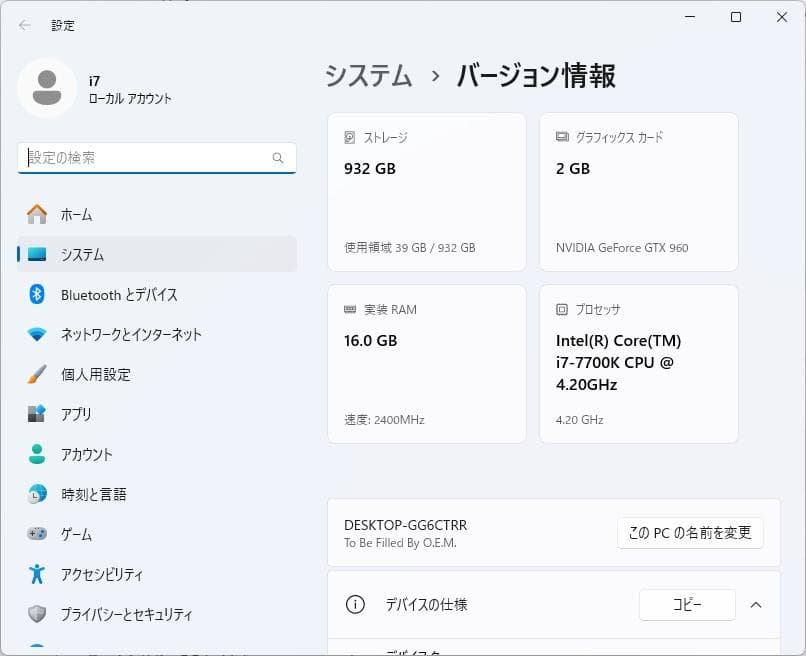Open アプリ settings
Image resolution: width=806 pixels, height=656 pixels.
coord(36,414)
